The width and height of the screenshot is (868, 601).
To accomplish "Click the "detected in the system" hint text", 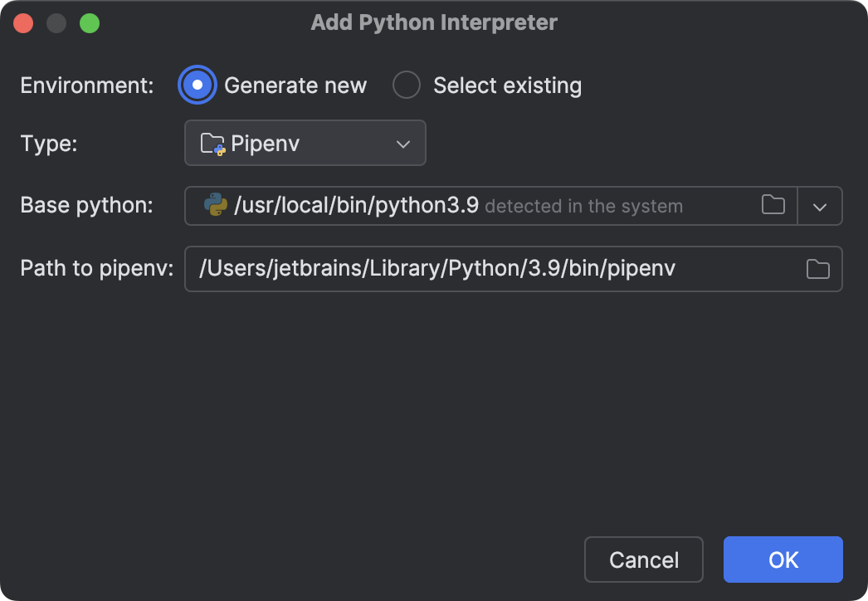I will pyautogui.click(x=583, y=206).
